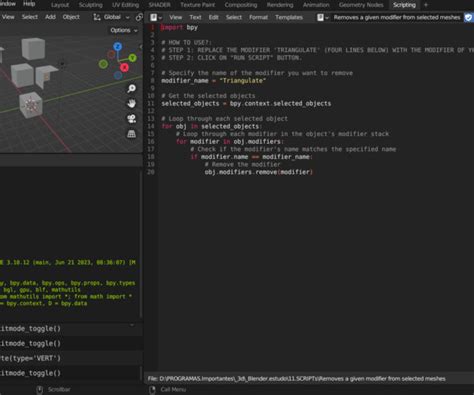The image size is (474, 395).
Task: Toggle the fake user shield icon
Action: (468, 17)
